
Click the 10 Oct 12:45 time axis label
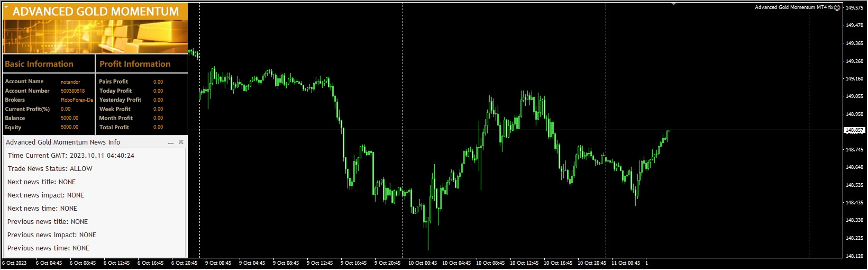pyautogui.click(x=524, y=263)
